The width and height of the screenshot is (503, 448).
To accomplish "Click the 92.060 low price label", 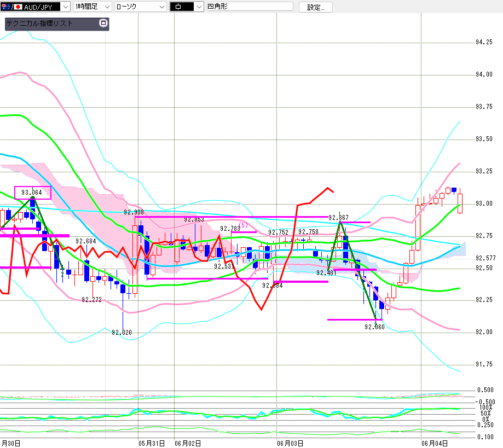I will 374,327.
